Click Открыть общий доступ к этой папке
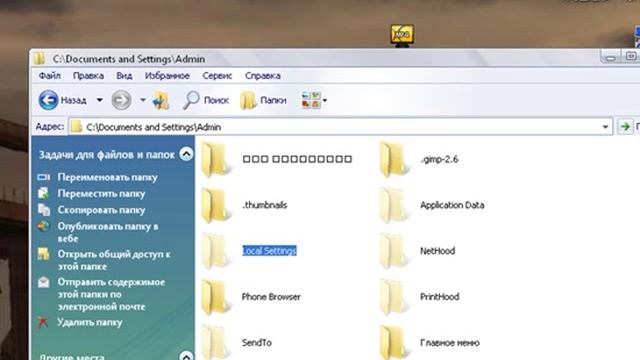640x360 pixels. point(114,260)
